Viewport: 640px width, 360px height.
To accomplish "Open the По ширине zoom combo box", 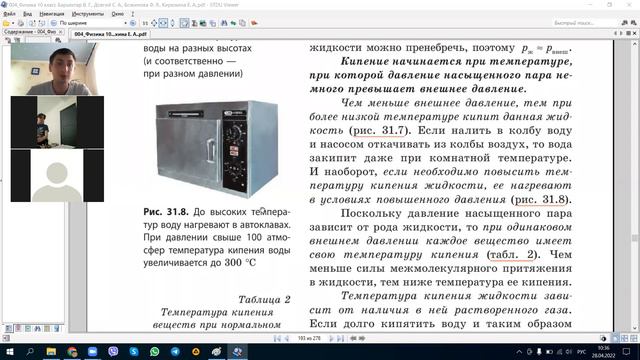I will point(93,23).
